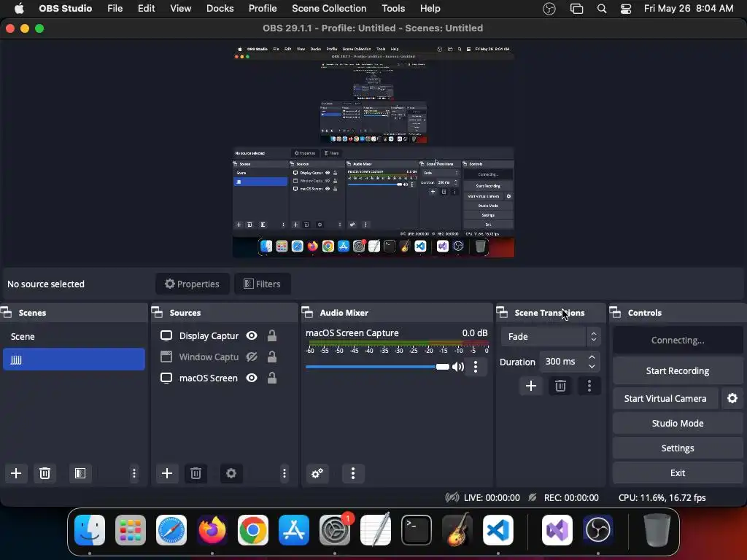Click the date and time in menu bar

[689, 9]
